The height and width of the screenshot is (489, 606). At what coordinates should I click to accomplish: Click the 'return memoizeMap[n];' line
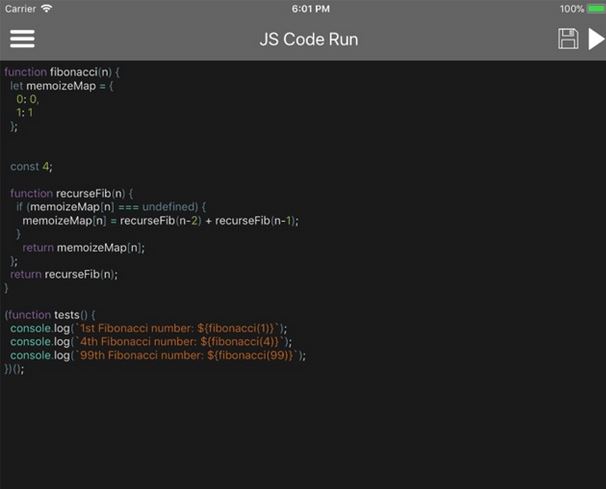(x=83, y=247)
